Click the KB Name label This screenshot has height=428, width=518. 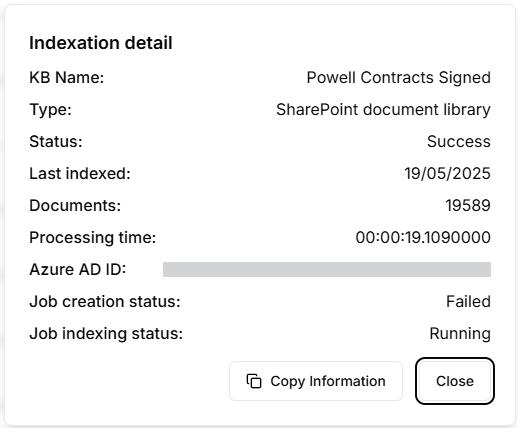(x=67, y=77)
